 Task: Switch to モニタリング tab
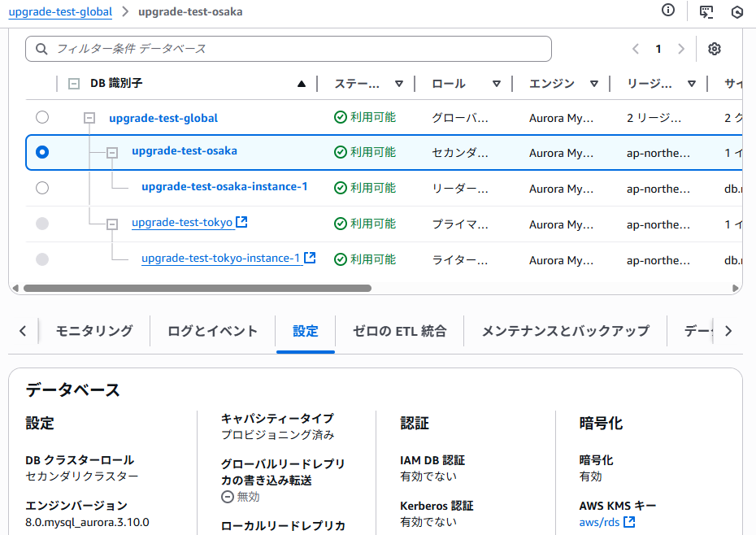[94, 331]
